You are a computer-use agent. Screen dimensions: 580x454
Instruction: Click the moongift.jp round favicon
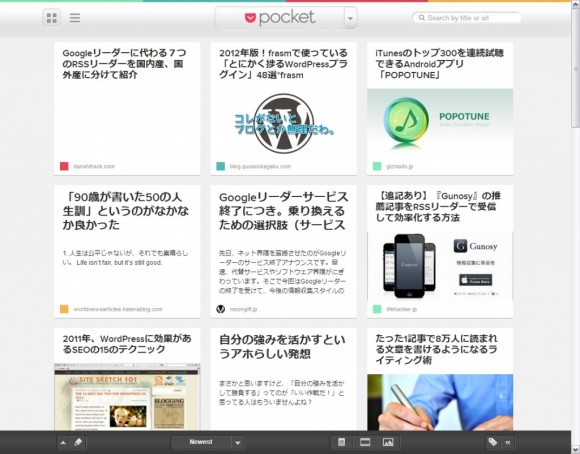220,309
